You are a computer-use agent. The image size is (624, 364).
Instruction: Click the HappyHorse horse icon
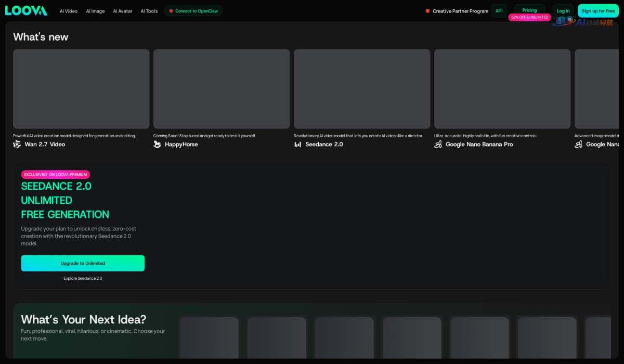158,145
